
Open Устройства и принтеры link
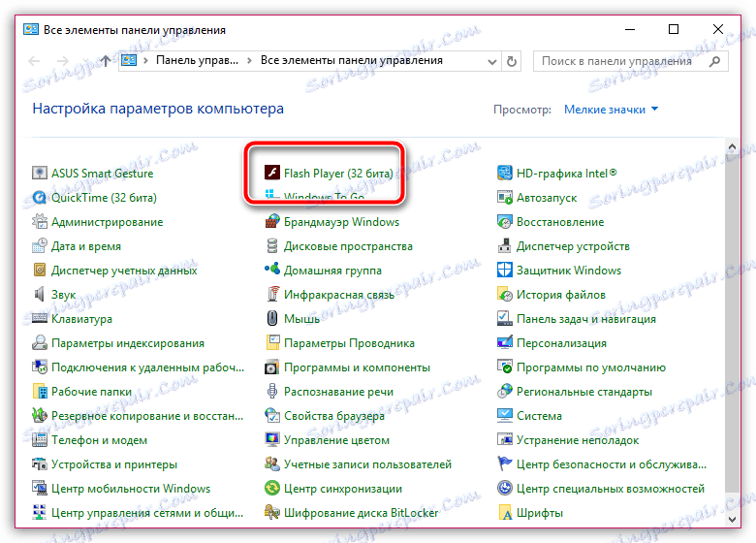point(114,463)
